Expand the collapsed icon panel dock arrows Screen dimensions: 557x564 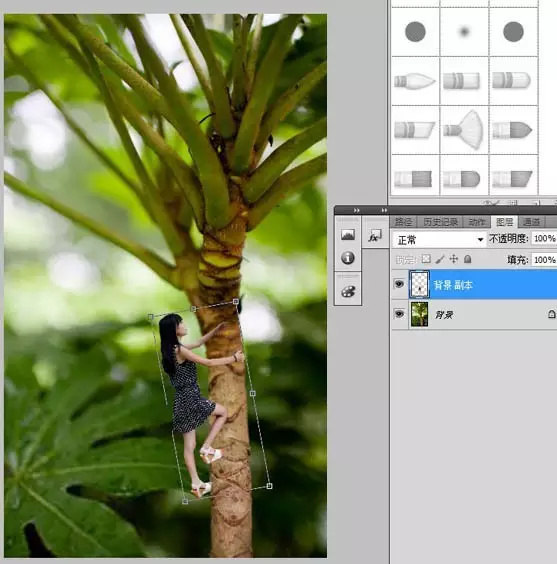[356, 210]
